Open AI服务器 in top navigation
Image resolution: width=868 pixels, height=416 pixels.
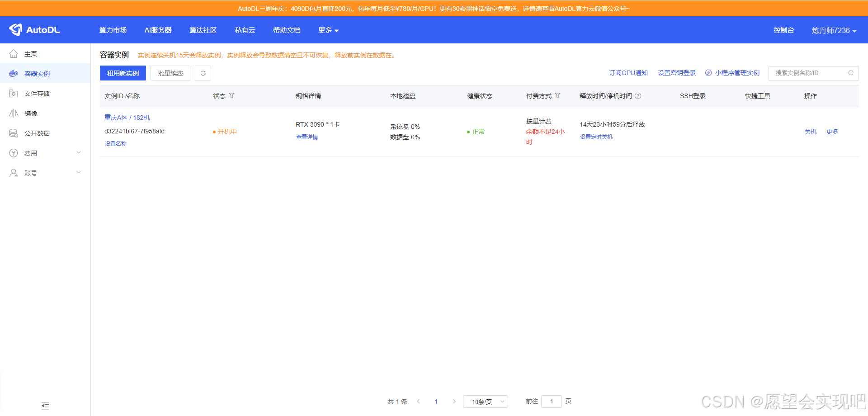point(158,30)
